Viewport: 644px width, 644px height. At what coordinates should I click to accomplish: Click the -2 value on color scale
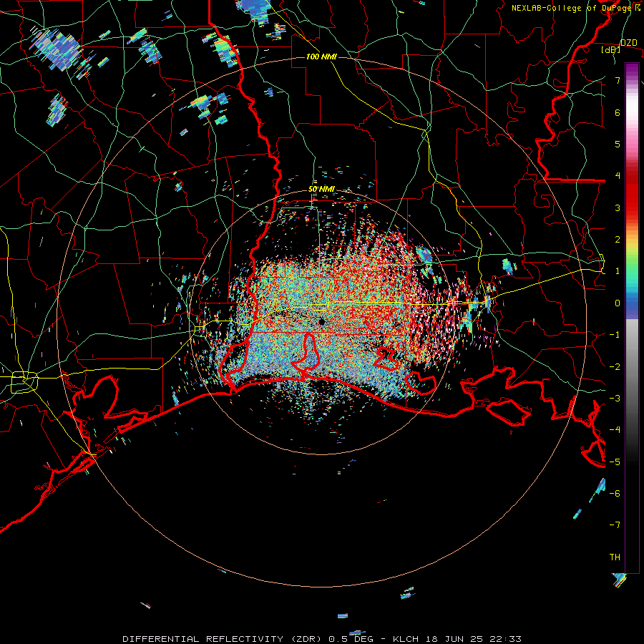tap(615, 366)
